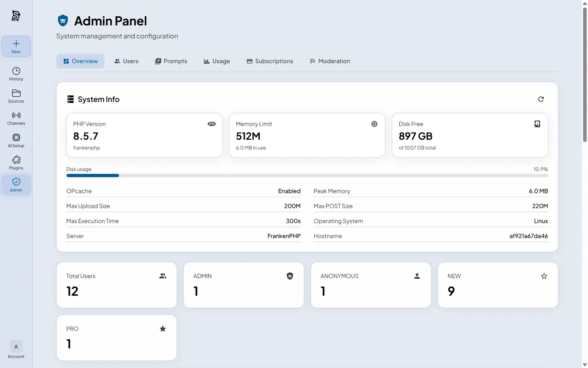
Task: Click the Disk Free value 897 GB
Action: [x=416, y=136]
